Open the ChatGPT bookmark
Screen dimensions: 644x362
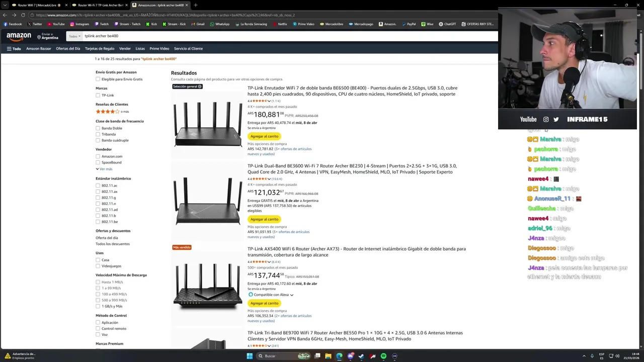point(447,24)
